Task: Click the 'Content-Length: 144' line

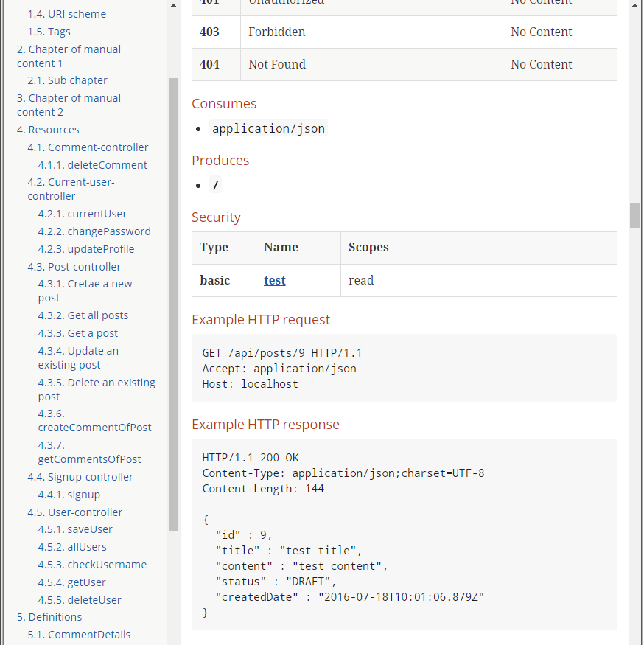Action: click(x=263, y=489)
